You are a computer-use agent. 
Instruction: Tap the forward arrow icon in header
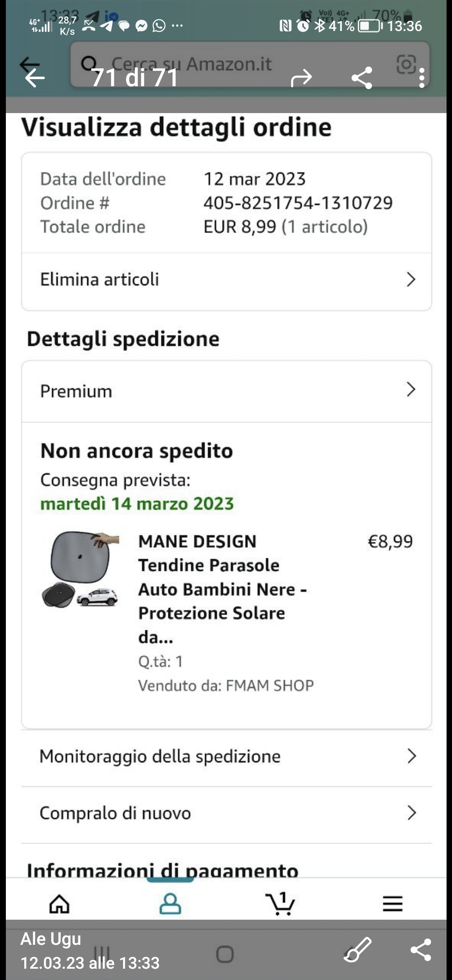click(x=301, y=77)
